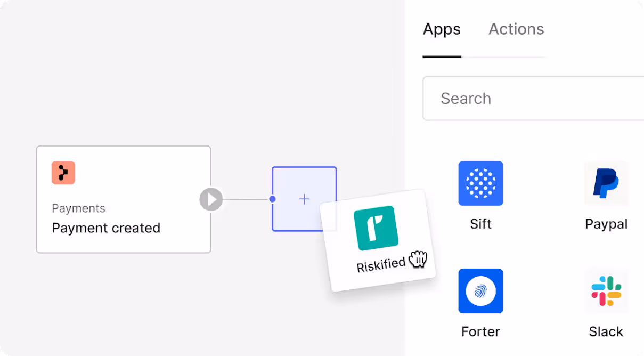644x356 pixels.
Task: Click the Forter label text
Action: click(480, 331)
